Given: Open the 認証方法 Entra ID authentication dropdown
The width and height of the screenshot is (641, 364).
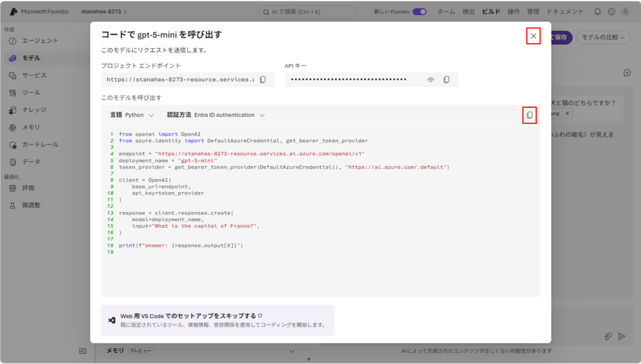Looking at the screenshot, I should (x=216, y=115).
